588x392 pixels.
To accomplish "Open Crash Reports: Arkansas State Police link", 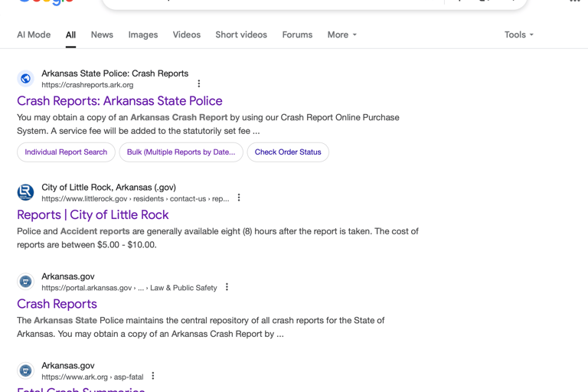I will 119,101.
